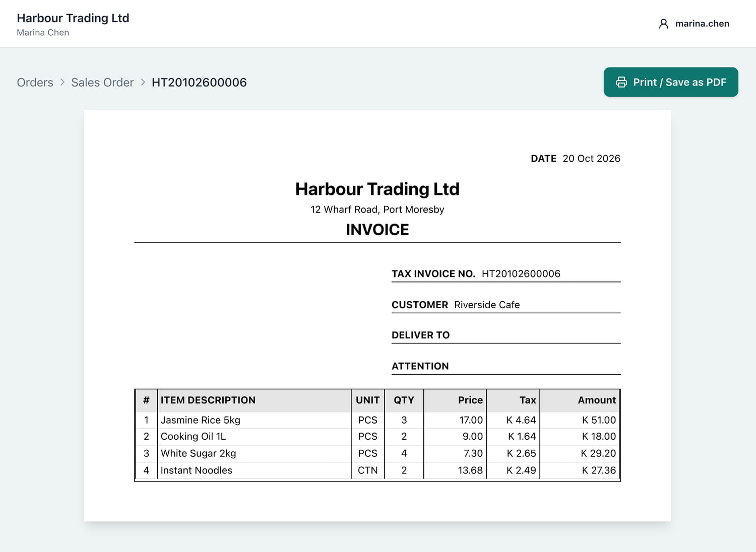Click the tax value K 2.65
756x552 pixels.
[521, 453]
